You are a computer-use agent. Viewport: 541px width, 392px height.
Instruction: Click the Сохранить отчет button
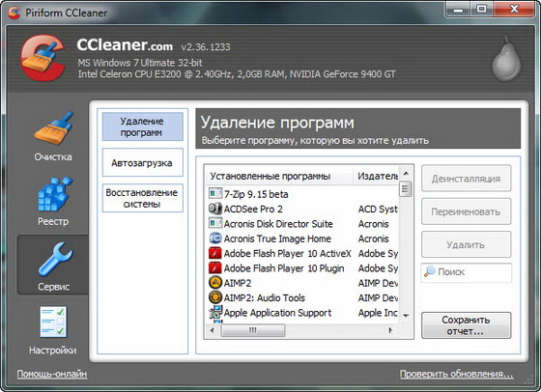tap(466, 325)
